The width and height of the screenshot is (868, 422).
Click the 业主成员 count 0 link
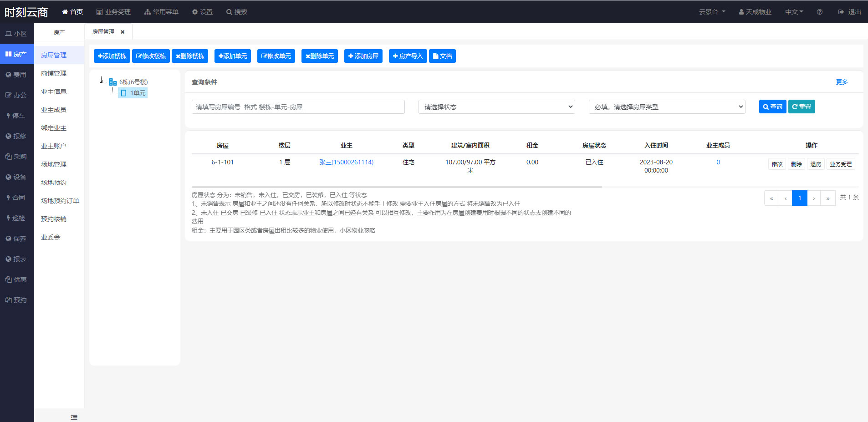click(718, 162)
